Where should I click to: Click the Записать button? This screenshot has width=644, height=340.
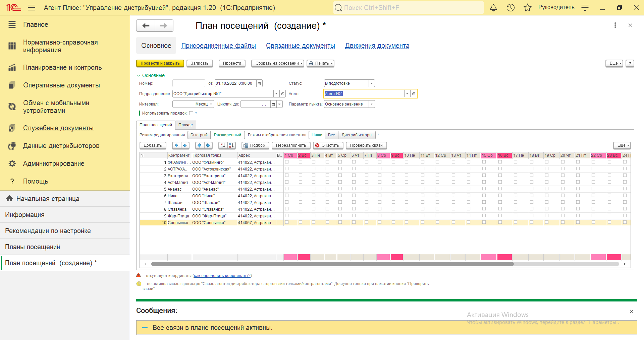200,63
